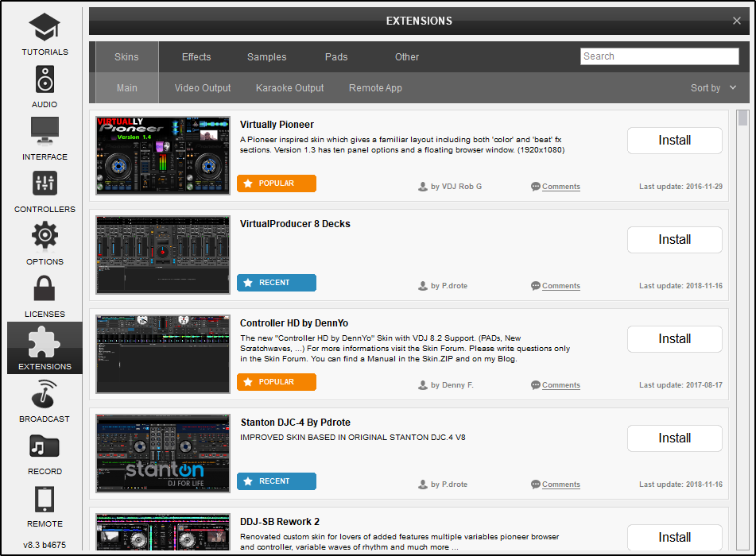Viewport: 756px width, 556px height.
Task: Click the comment bubble icon for VirtualProducer 8 Decks
Action: tap(535, 286)
